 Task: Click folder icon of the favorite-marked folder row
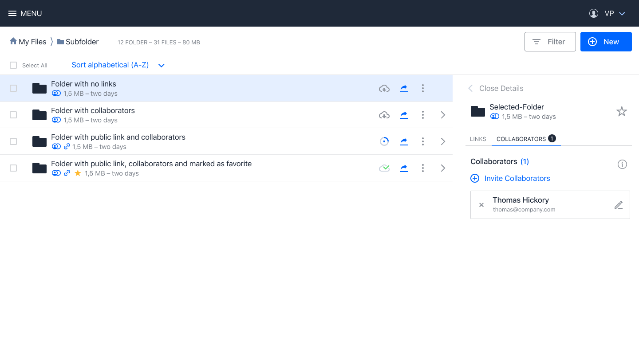click(39, 168)
